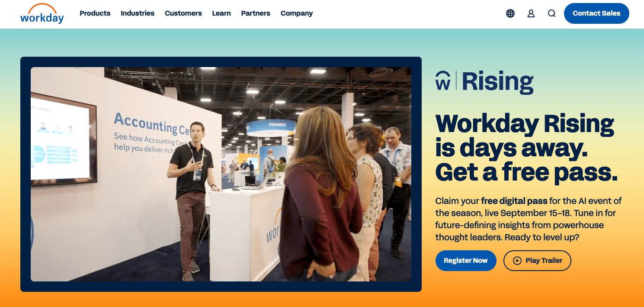Click the Play Trailer button
Screen dimensions: 644x307
537,261
